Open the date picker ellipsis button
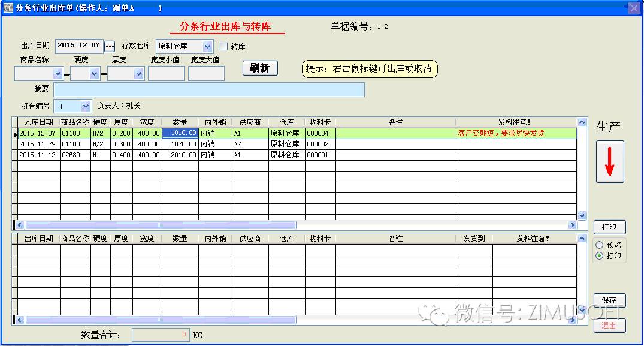 tap(110, 46)
